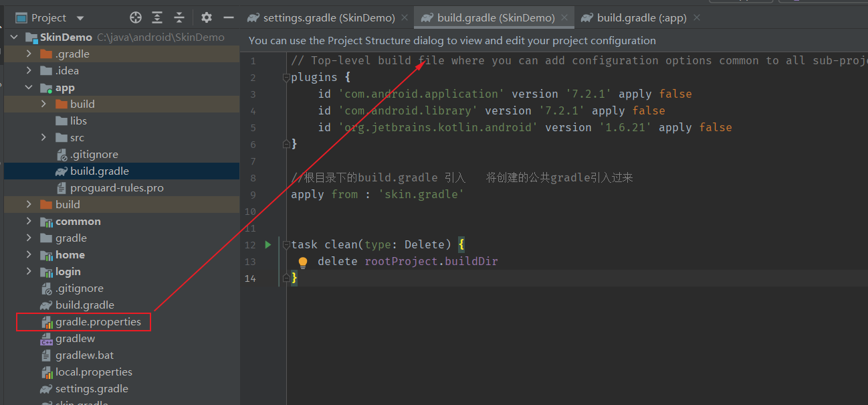Switch to build.gradle (:app) tab
This screenshot has width=868, height=405.
pos(641,18)
